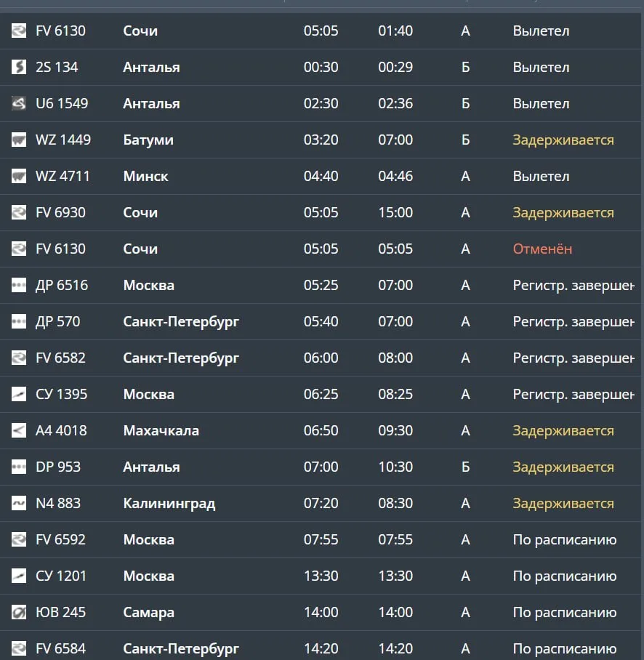This screenshot has height=660, width=644.
Task: Click 'Санкт-Петербург' in the ДР 570 row
Action: [181, 322]
